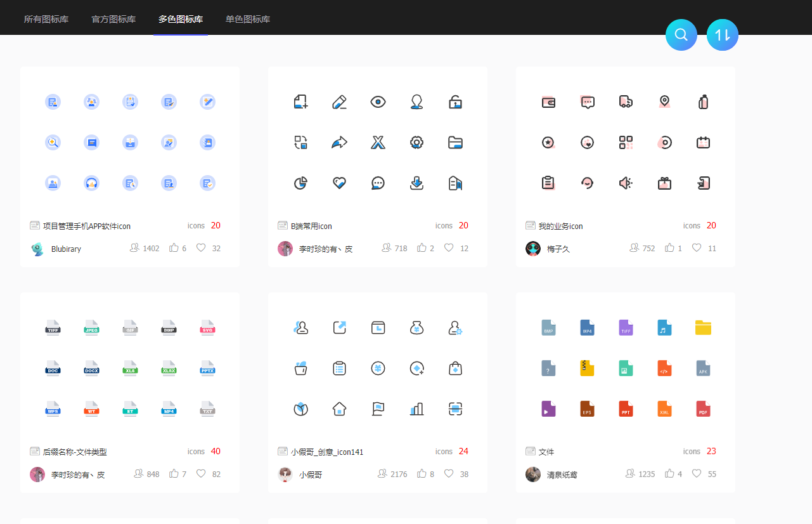The width and height of the screenshot is (812, 524).
Task: Click avatar of 李时珍的有丶皮 under B端常用icon
Action: coord(285,248)
